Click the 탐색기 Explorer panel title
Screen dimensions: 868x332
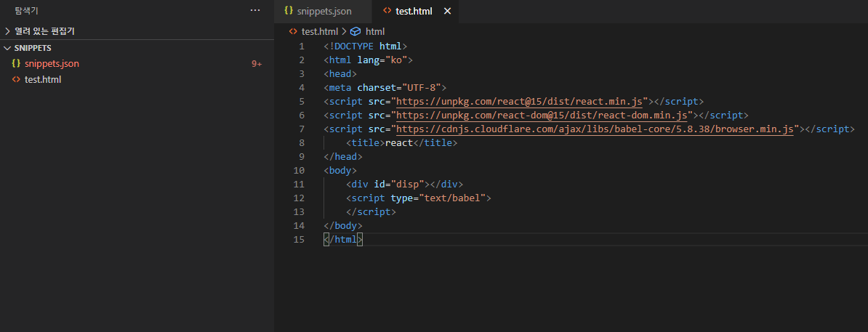click(27, 10)
